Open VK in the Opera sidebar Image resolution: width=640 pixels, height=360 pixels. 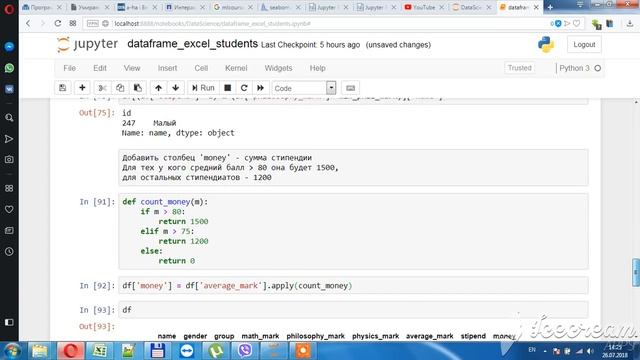click(x=9, y=89)
